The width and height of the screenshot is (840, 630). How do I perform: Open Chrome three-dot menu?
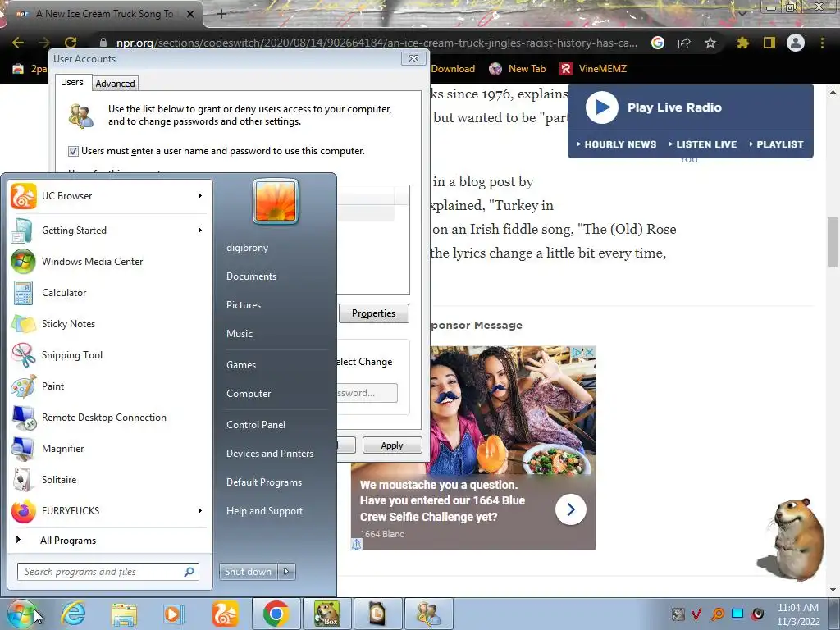822,43
